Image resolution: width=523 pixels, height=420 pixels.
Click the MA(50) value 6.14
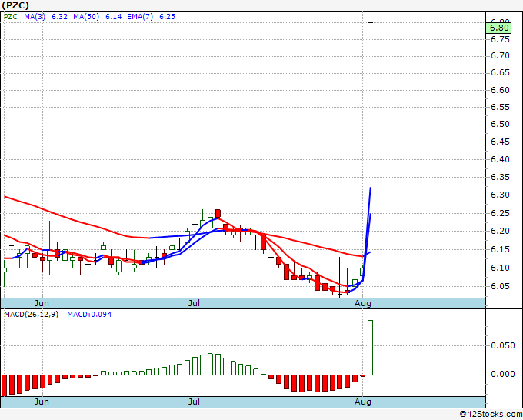[x=113, y=17]
